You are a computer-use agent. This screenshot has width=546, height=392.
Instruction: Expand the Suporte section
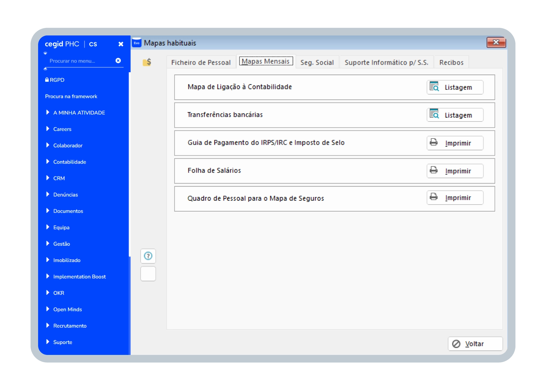(59, 342)
